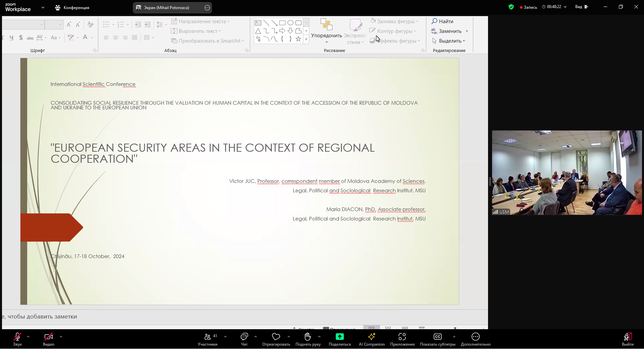
Task: Justify text alignment
Action: (135, 38)
